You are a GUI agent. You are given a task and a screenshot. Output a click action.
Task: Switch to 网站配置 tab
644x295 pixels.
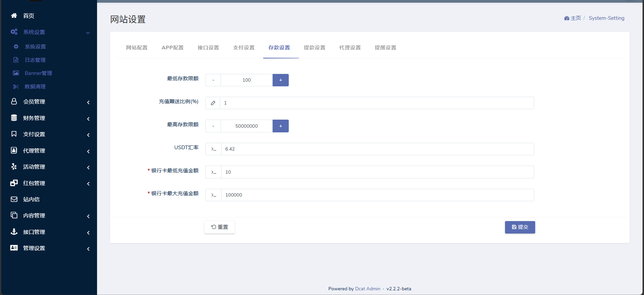[137, 48]
